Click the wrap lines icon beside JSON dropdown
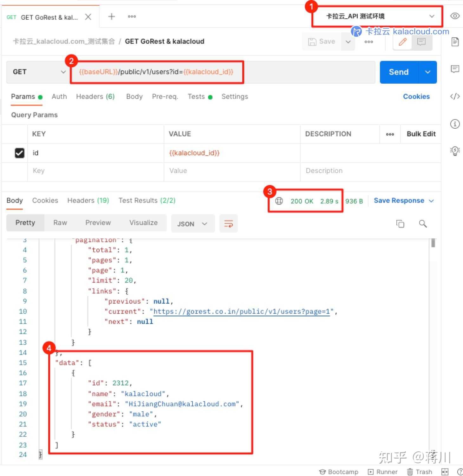This screenshot has height=476, width=463. point(229,223)
